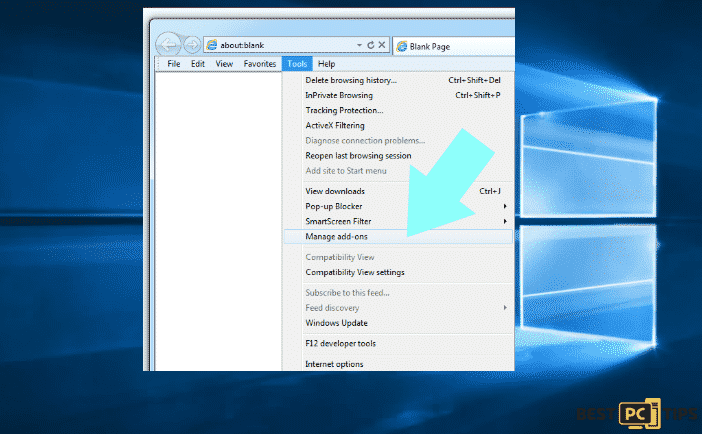Open the Edit menu

point(198,64)
